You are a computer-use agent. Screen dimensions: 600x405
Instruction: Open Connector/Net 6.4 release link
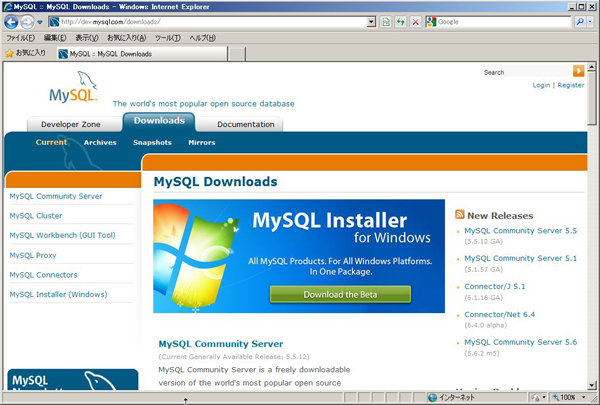coord(499,314)
